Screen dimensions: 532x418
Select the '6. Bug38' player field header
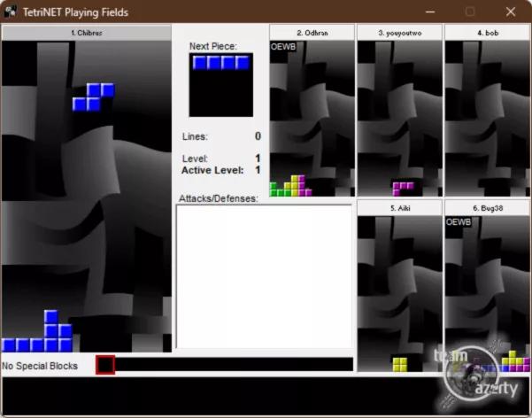tap(488, 208)
